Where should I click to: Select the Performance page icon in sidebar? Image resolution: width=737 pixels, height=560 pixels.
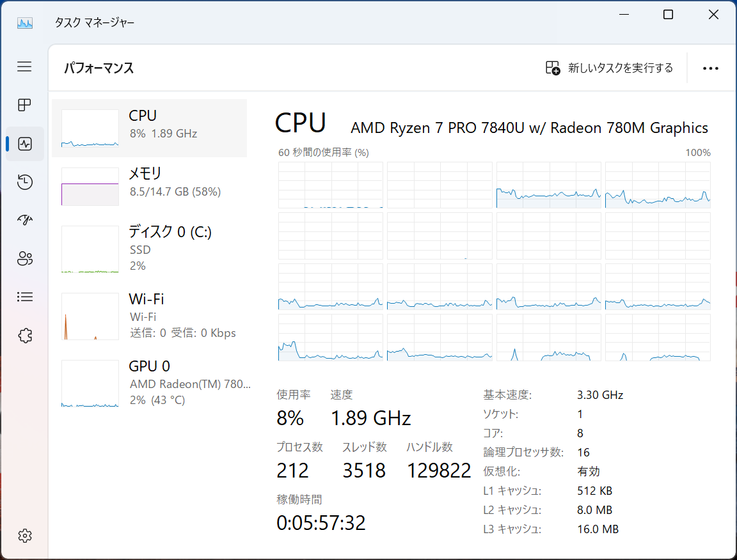24,143
